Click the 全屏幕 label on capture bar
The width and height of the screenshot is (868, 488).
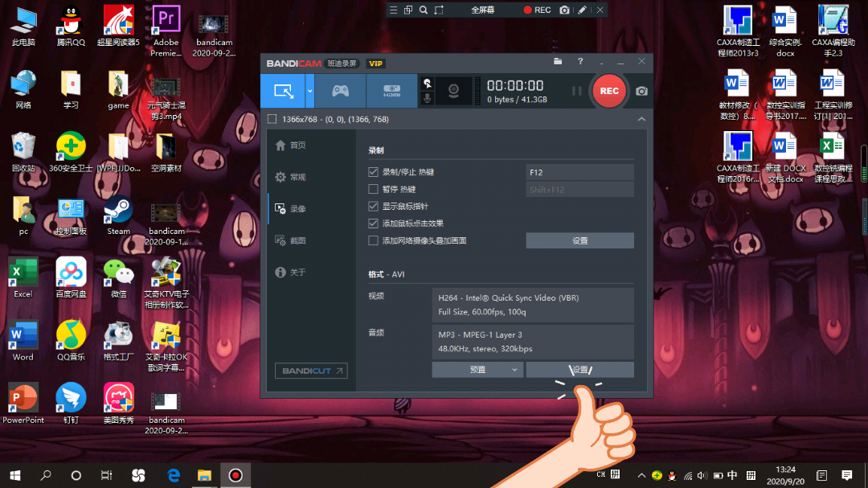[483, 10]
